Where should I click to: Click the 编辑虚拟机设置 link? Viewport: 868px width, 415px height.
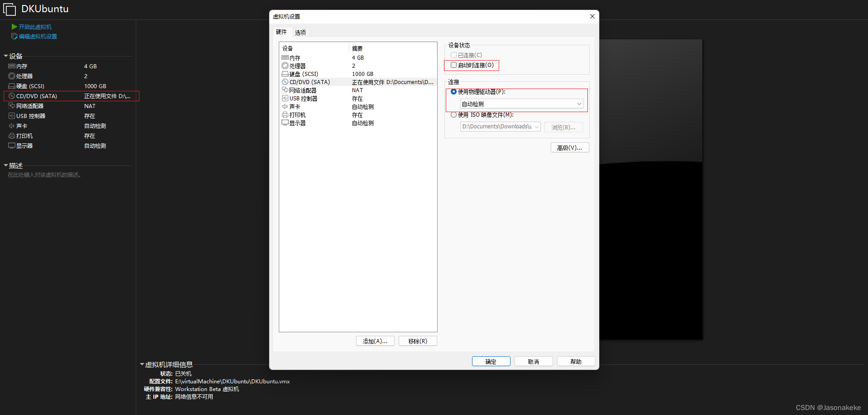pyautogui.click(x=38, y=36)
